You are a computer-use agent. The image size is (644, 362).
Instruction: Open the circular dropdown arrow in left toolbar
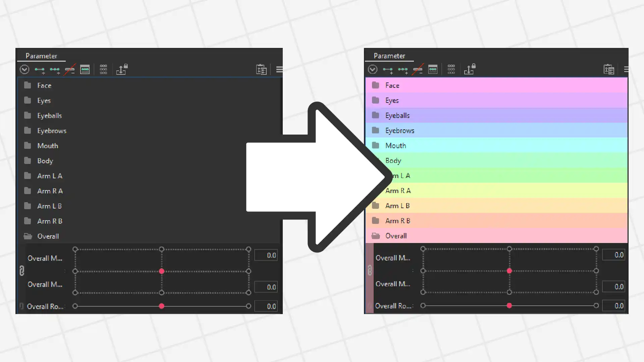click(x=24, y=69)
